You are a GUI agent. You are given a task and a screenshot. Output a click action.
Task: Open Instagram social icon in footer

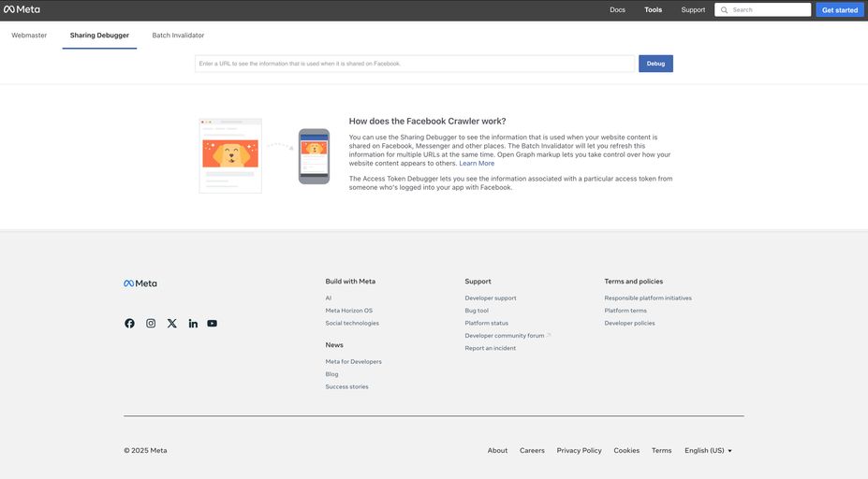pyautogui.click(x=151, y=324)
